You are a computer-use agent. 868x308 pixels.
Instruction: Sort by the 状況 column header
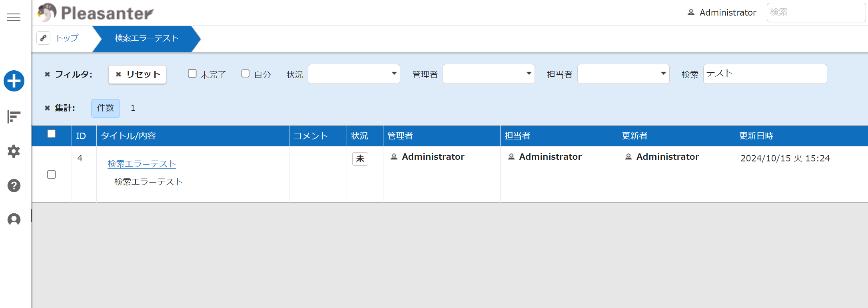point(365,136)
